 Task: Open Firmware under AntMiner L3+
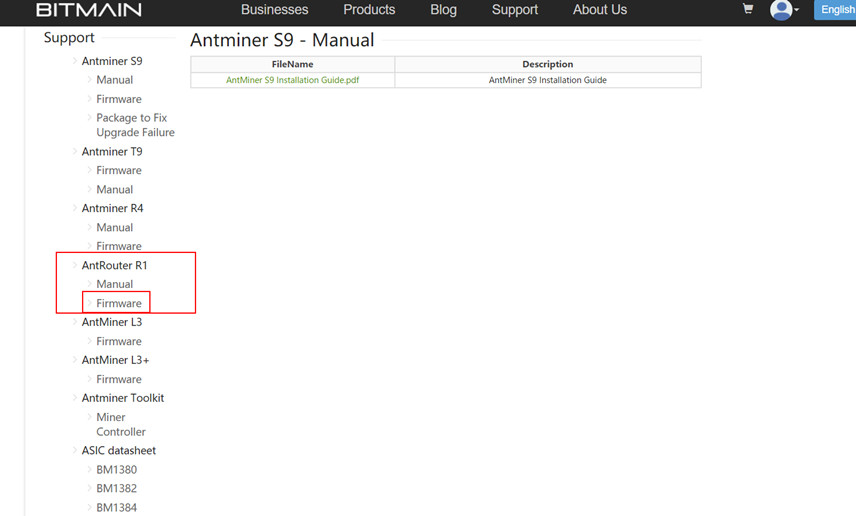(119, 379)
